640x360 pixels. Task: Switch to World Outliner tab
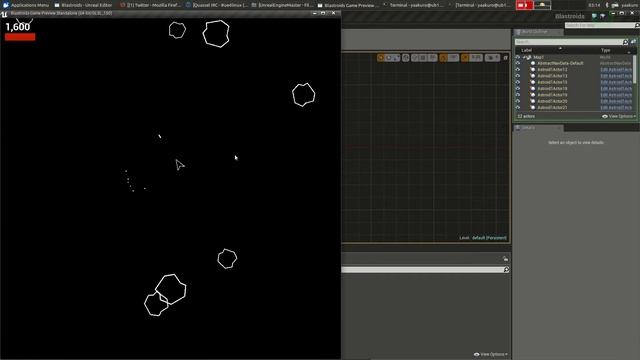(x=538, y=32)
